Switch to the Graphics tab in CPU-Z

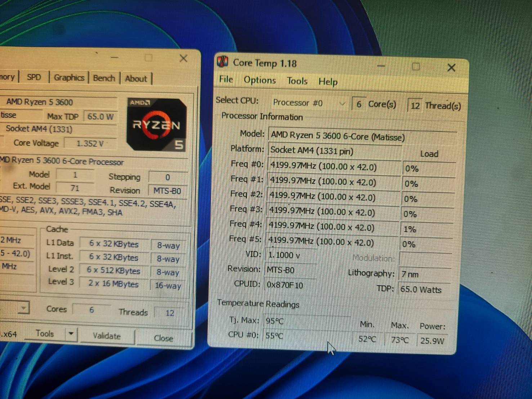tap(69, 78)
